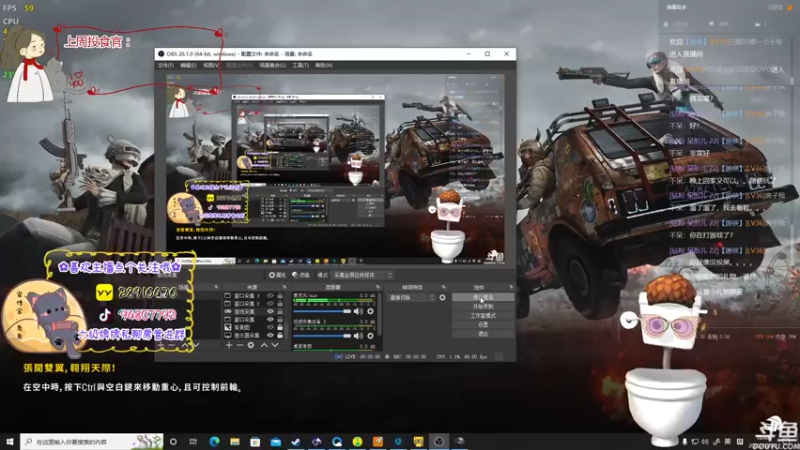800x450 pixels.
Task: Select 窗口采集 3 source row name
Action: click(247, 296)
